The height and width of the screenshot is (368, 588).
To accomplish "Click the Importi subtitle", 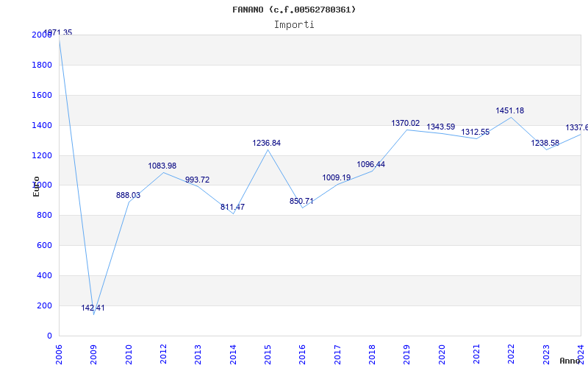I will (294, 25).
